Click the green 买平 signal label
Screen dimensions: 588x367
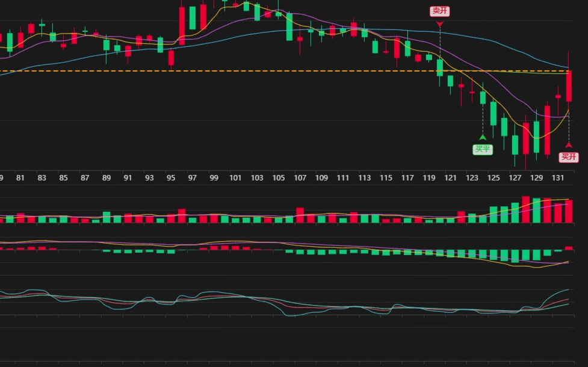point(483,149)
